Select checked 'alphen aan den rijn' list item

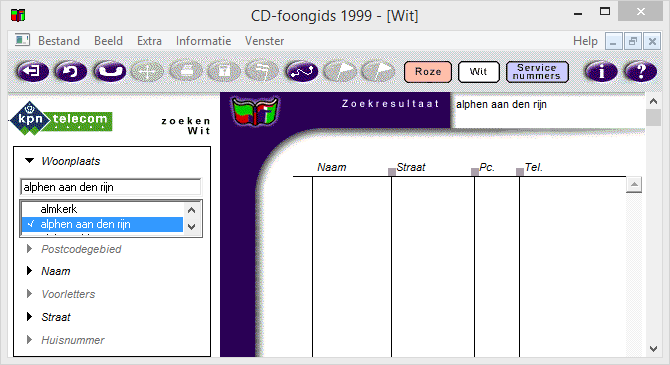(x=102, y=224)
